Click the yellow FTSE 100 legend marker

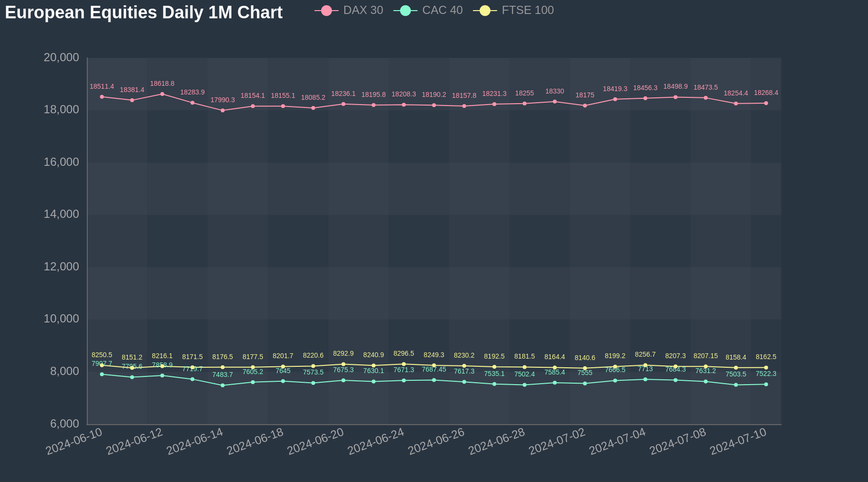485,11
